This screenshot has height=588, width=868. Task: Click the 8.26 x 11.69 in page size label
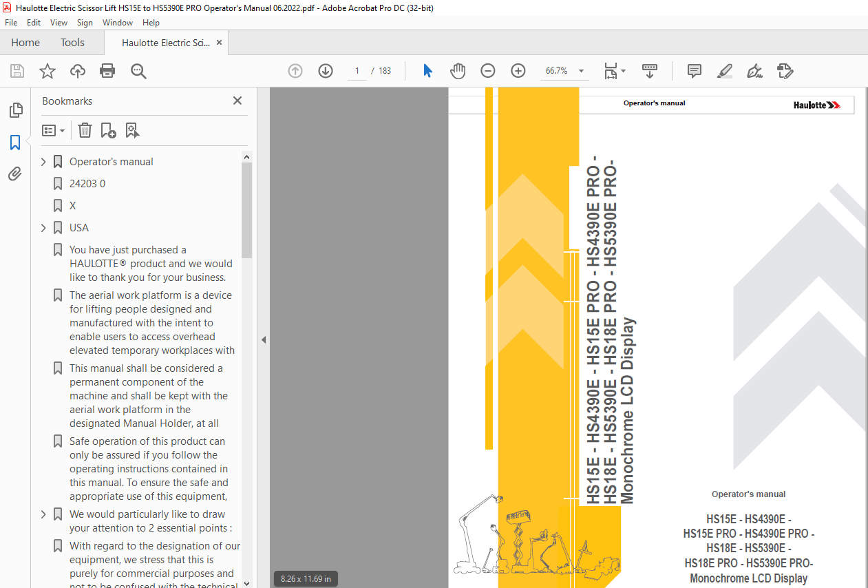(x=306, y=579)
